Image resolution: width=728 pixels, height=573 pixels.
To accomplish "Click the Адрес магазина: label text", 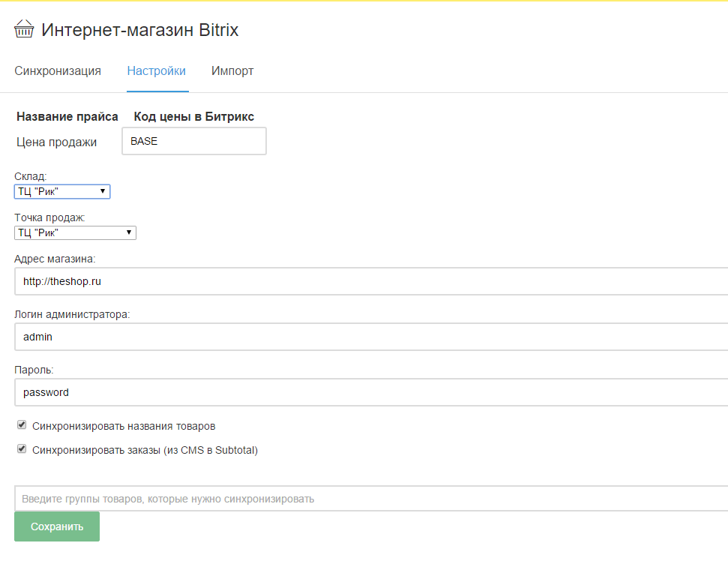I will pyautogui.click(x=55, y=259).
